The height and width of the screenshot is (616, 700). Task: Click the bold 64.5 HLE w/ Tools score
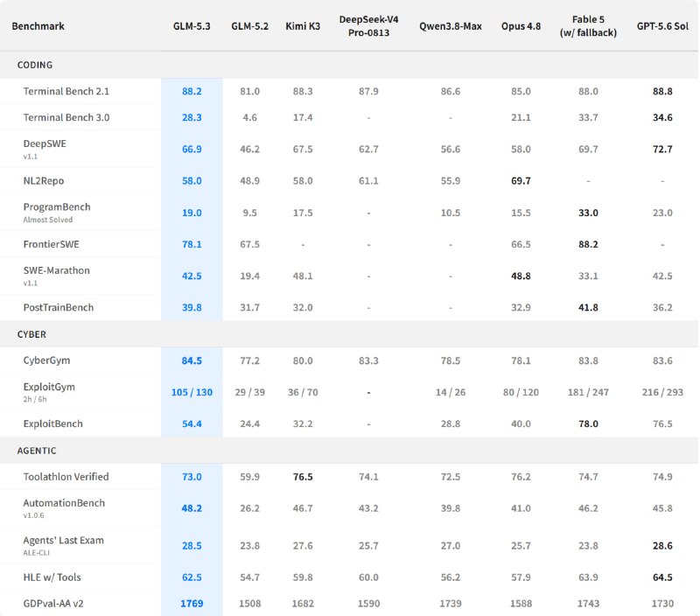[662, 577]
